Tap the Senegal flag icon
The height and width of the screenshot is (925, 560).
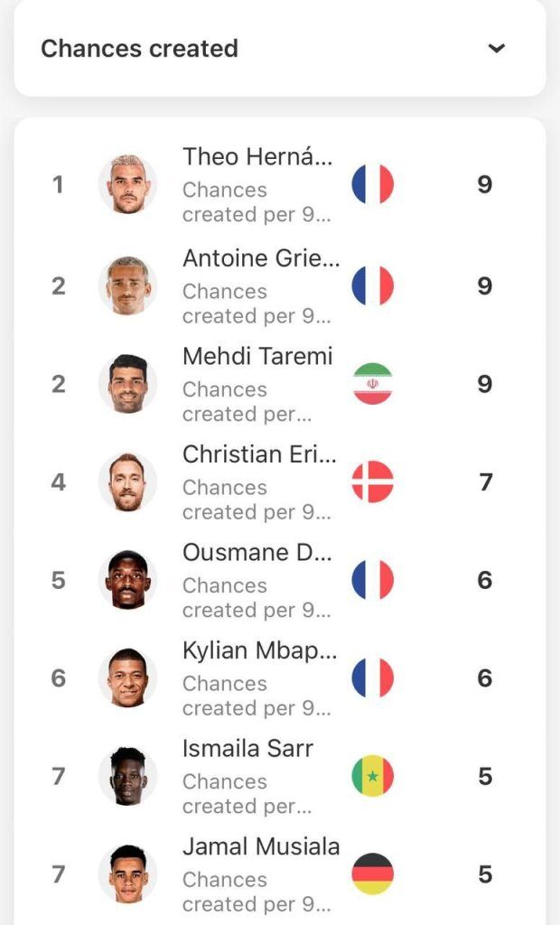click(x=372, y=776)
